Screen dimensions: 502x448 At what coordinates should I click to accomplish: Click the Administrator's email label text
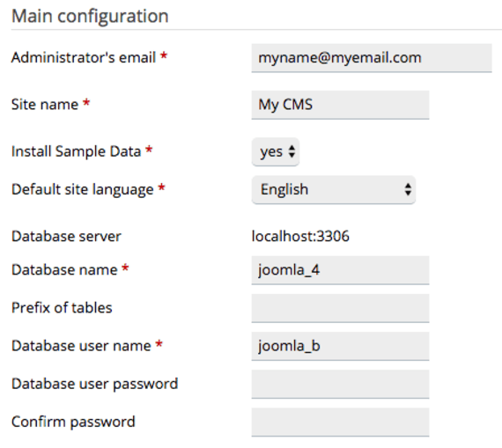(84, 58)
